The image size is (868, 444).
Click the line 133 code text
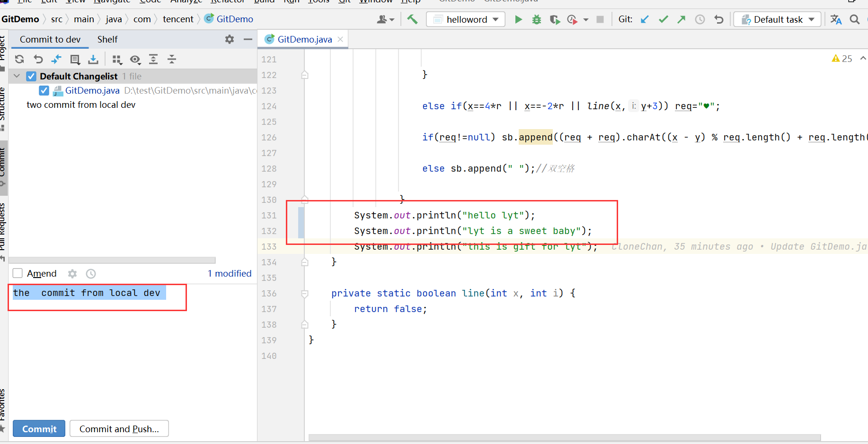476,246
